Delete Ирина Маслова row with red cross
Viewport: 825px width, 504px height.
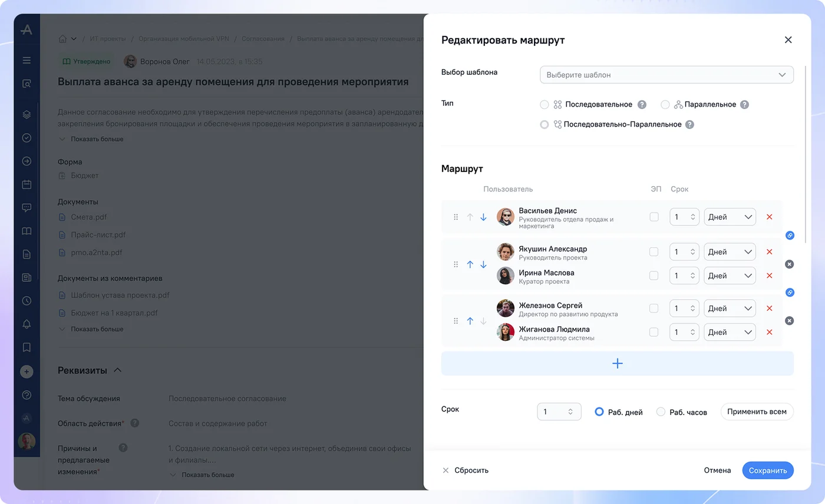769,276
